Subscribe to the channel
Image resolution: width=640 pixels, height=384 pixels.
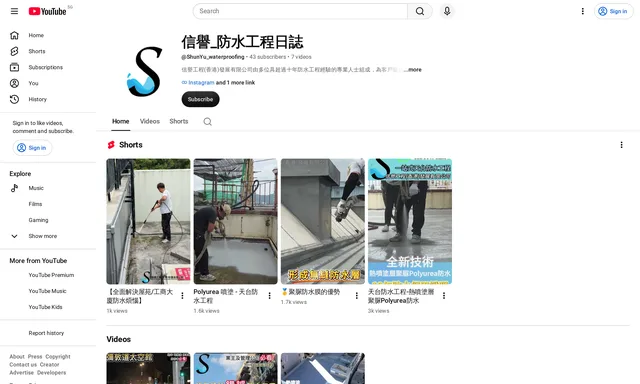(x=200, y=99)
